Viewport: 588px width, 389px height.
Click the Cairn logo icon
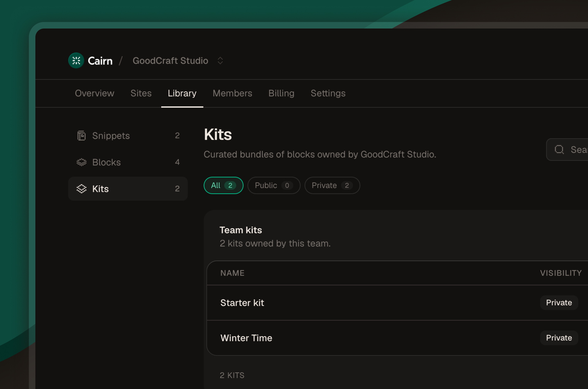click(x=76, y=61)
